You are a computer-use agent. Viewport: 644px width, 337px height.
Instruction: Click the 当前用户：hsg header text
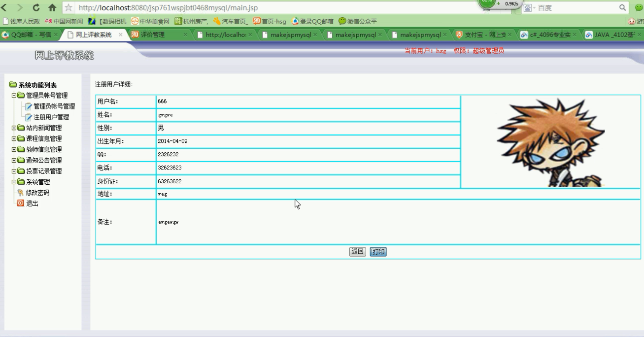[425, 51]
